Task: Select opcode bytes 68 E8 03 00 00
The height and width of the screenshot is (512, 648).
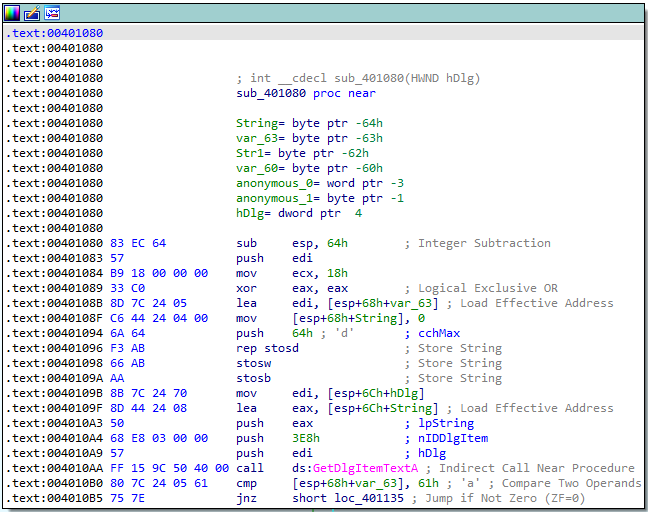Action: tap(159, 438)
